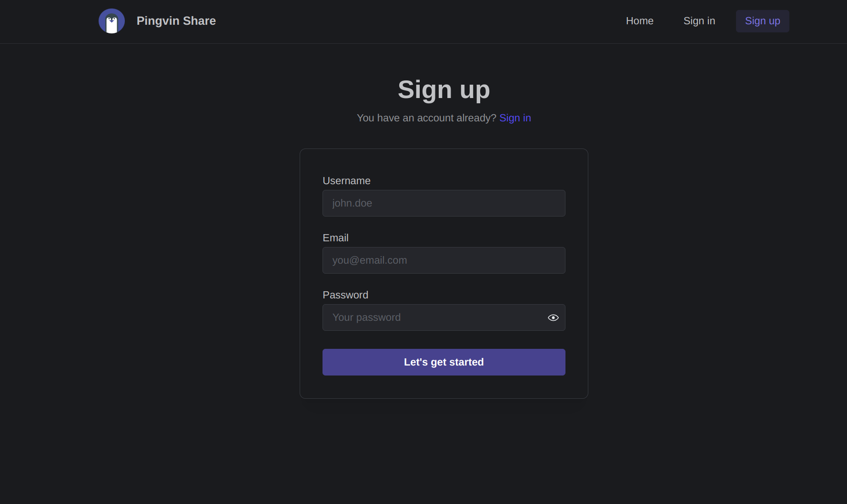Viewport: 847px width, 504px height.
Task: Go to Home in the navigation bar
Action: pos(639,21)
